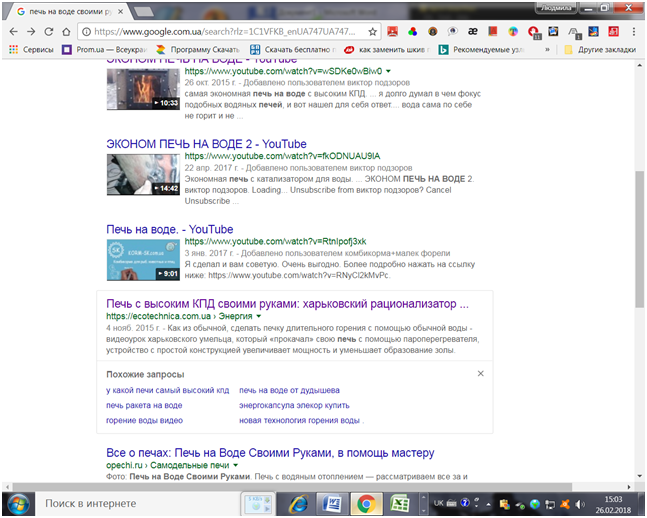647x518 pixels.
Task: Click the RGB colored circles extension icon
Action: tap(412, 31)
